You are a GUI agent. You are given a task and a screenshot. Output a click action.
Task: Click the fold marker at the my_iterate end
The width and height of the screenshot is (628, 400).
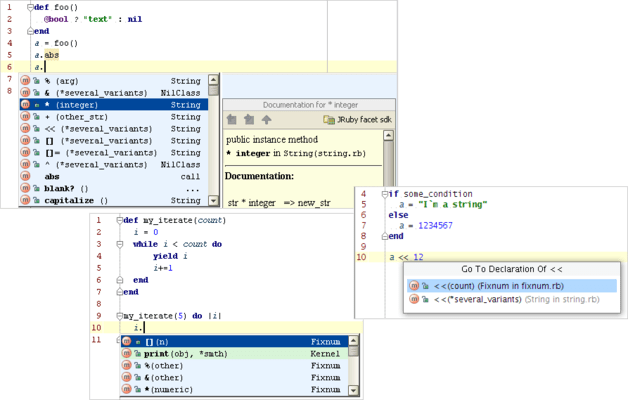[119, 292]
